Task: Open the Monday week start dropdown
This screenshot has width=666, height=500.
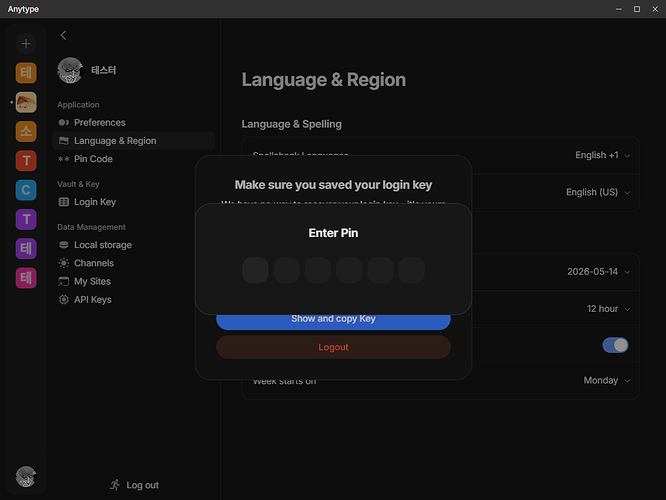Action: click(607, 380)
